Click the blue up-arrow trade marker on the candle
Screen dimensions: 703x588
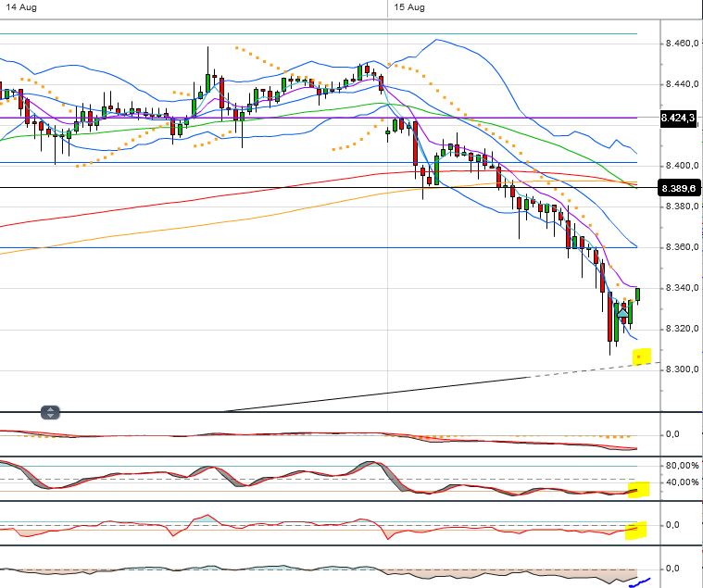[623, 313]
